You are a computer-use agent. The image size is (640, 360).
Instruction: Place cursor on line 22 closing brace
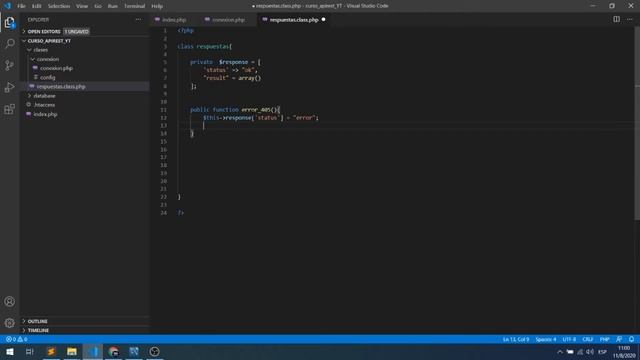[179, 197]
